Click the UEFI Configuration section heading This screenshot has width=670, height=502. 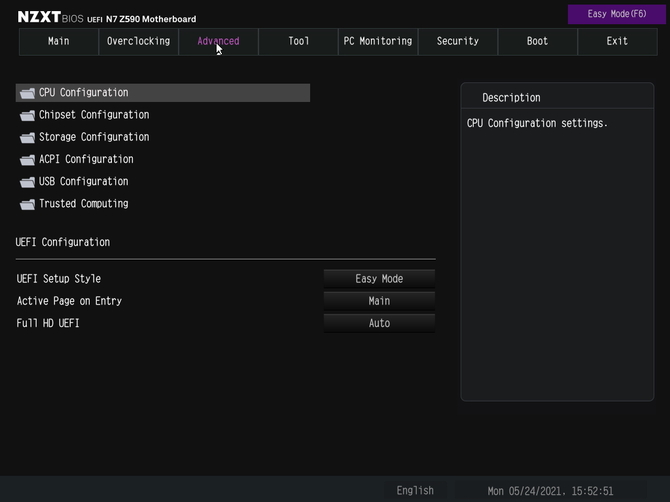(x=63, y=242)
